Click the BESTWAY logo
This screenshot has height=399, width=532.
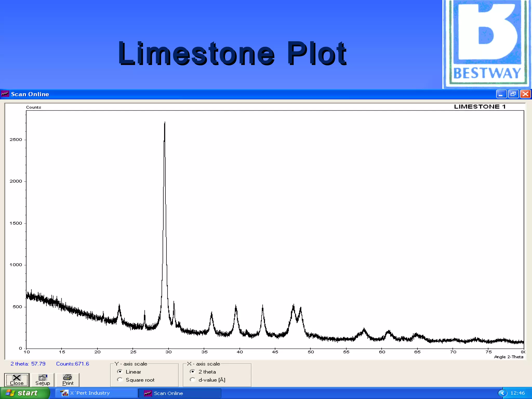pos(487,44)
